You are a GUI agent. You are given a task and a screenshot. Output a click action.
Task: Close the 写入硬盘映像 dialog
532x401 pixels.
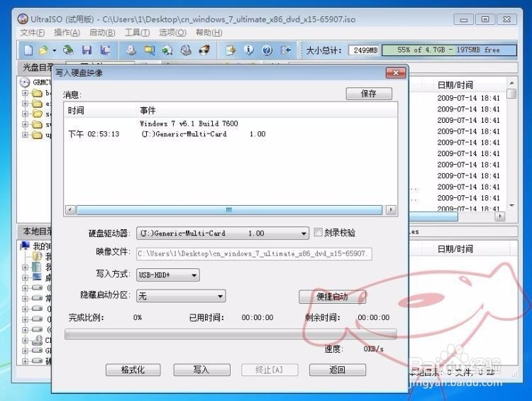pos(396,72)
